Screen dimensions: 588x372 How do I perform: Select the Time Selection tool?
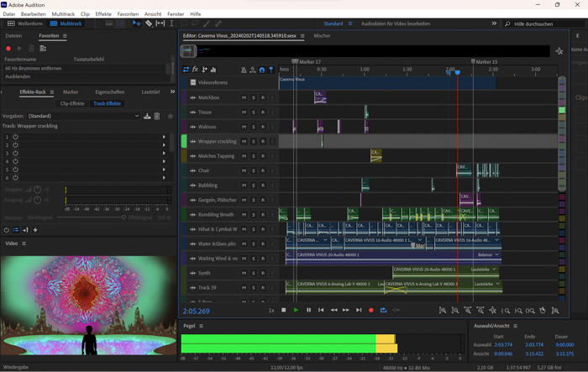click(171, 24)
